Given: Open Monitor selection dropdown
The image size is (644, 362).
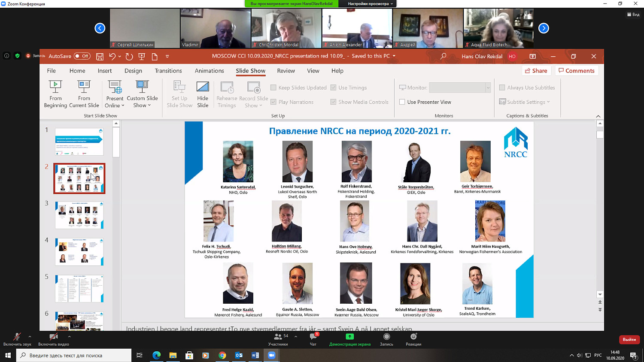Looking at the screenshot, I should [x=488, y=87].
